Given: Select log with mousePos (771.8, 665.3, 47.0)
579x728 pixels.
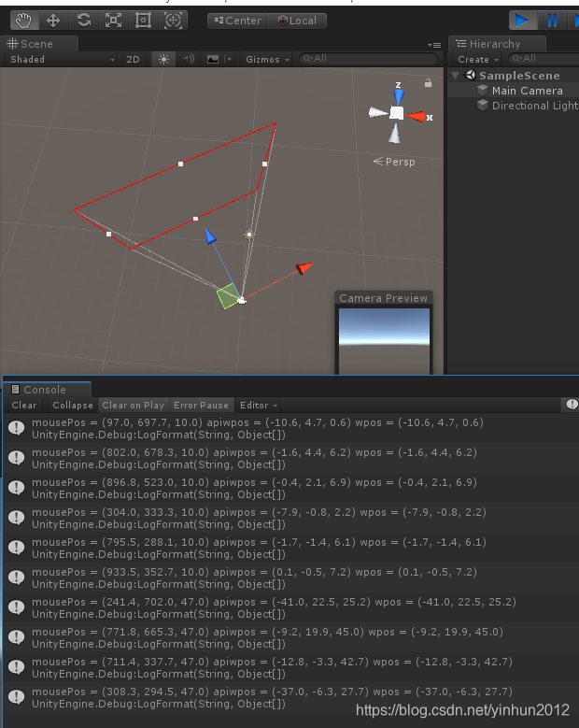Looking at the screenshot, I should (x=290, y=637).
